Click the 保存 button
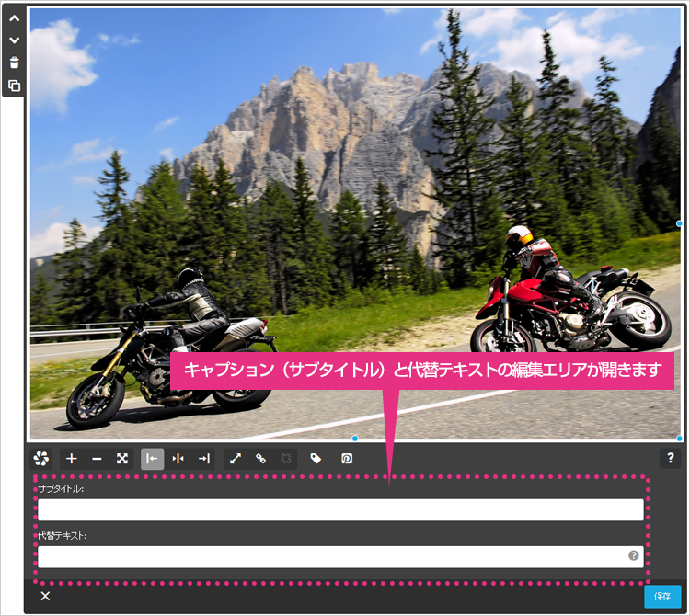This screenshot has height=616, width=690. pyautogui.click(x=662, y=597)
